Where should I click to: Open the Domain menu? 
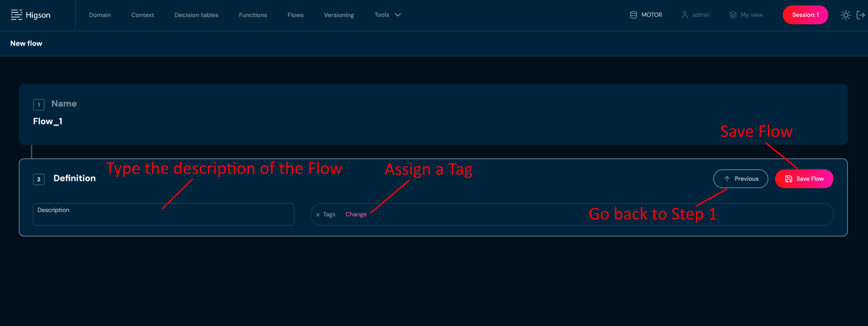(x=100, y=15)
